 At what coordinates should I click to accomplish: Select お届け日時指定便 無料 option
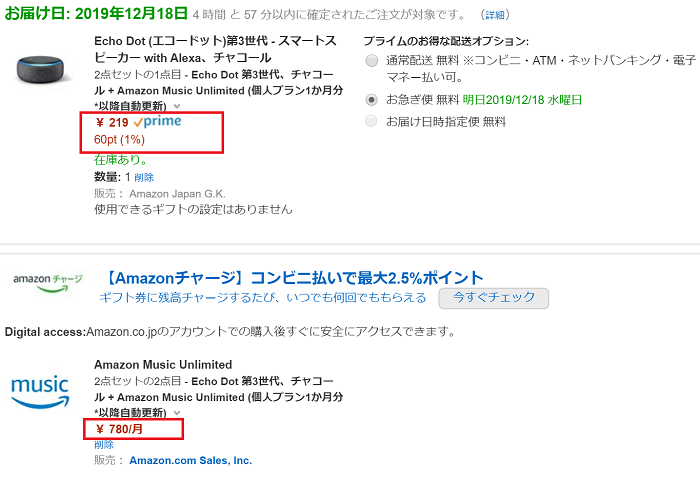point(371,121)
